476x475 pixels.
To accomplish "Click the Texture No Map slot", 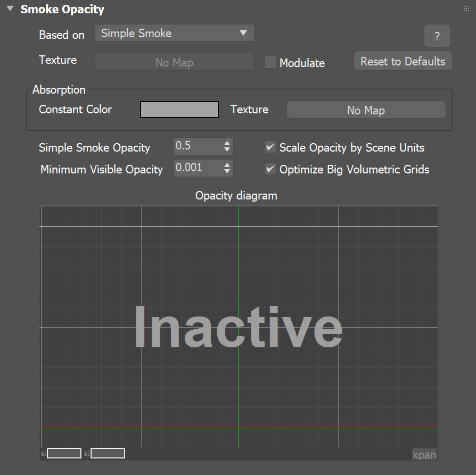I will pos(174,62).
